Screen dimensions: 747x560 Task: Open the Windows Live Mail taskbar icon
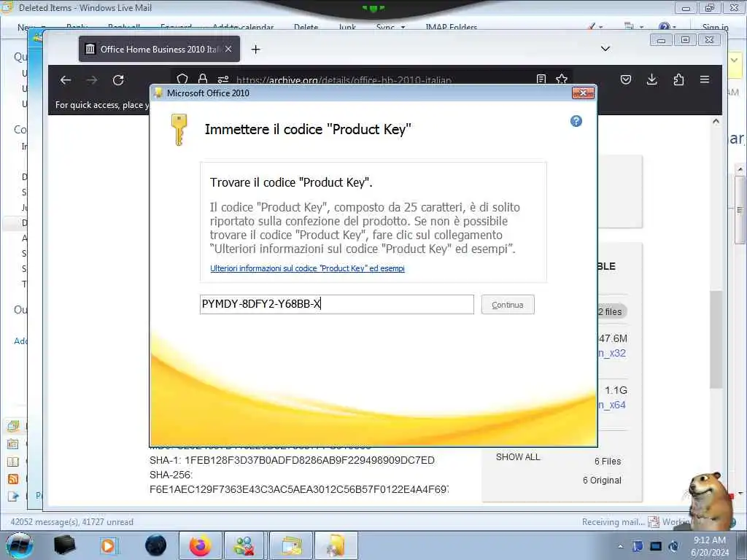coord(290,545)
